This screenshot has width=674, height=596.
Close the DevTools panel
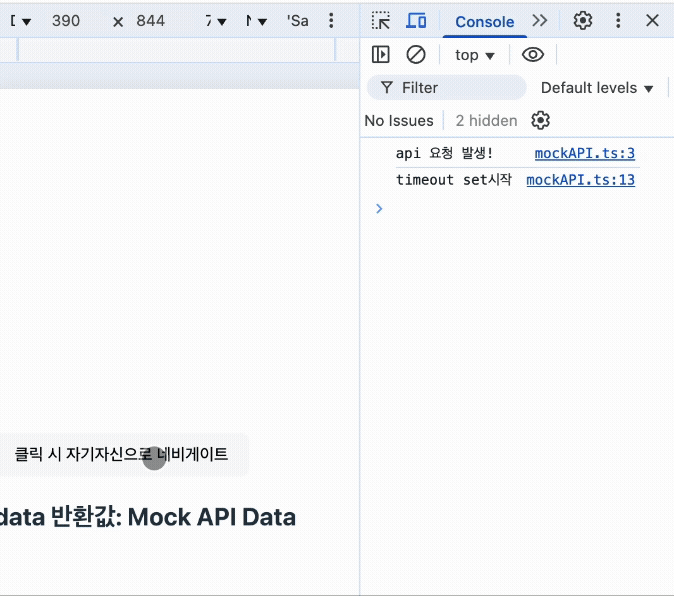click(652, 20)
